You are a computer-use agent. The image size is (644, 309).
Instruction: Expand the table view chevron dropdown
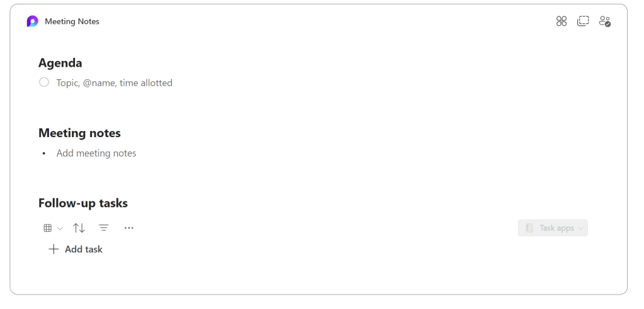tap(60, 228)
